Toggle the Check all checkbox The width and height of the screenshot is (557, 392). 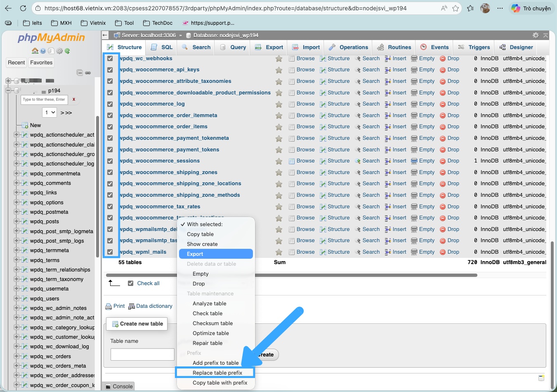pyautogui.click(x=131, y=283)
